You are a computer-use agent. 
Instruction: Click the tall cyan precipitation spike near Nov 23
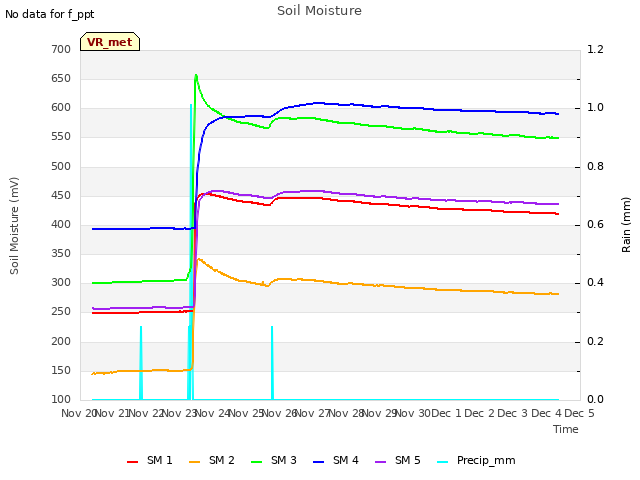click(191, 252)
